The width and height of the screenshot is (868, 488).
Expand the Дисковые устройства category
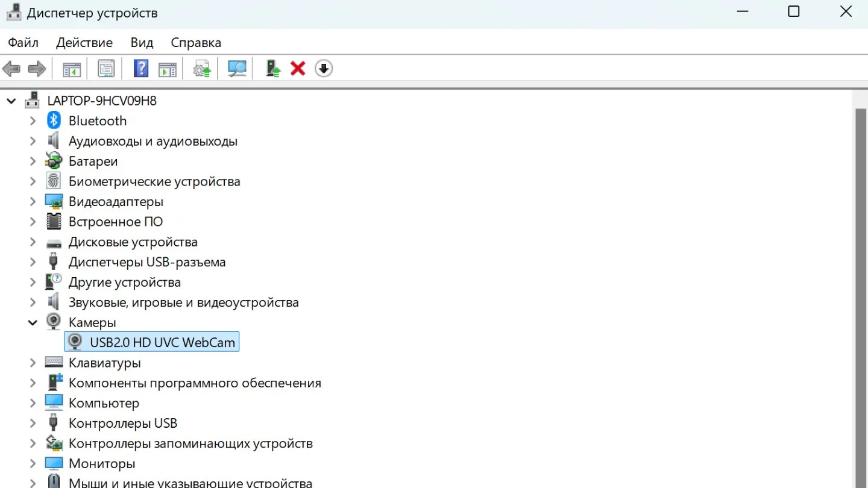coord(33,242)
